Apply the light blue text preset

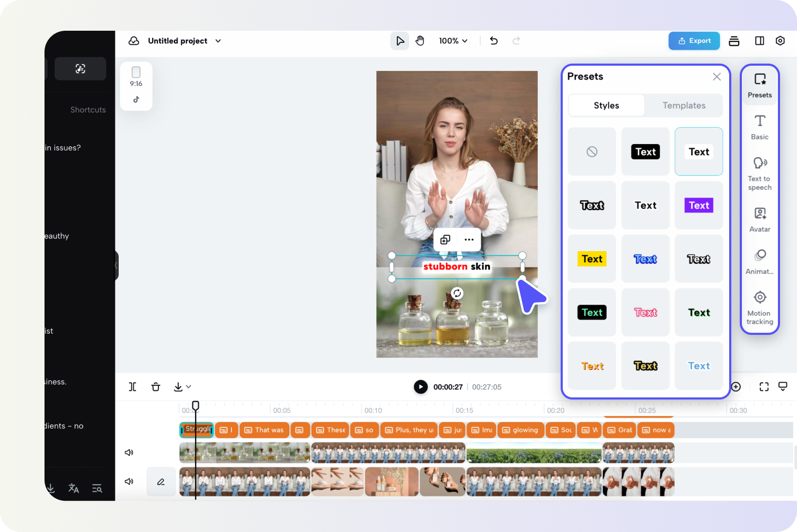pyautogui.click(x=699, y=366)
